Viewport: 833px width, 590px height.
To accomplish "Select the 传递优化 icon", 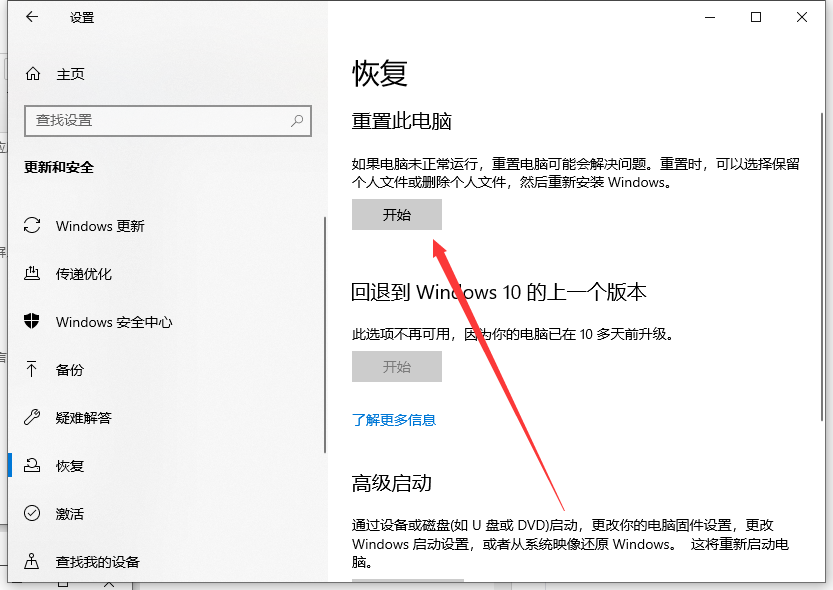I will 32,273.
